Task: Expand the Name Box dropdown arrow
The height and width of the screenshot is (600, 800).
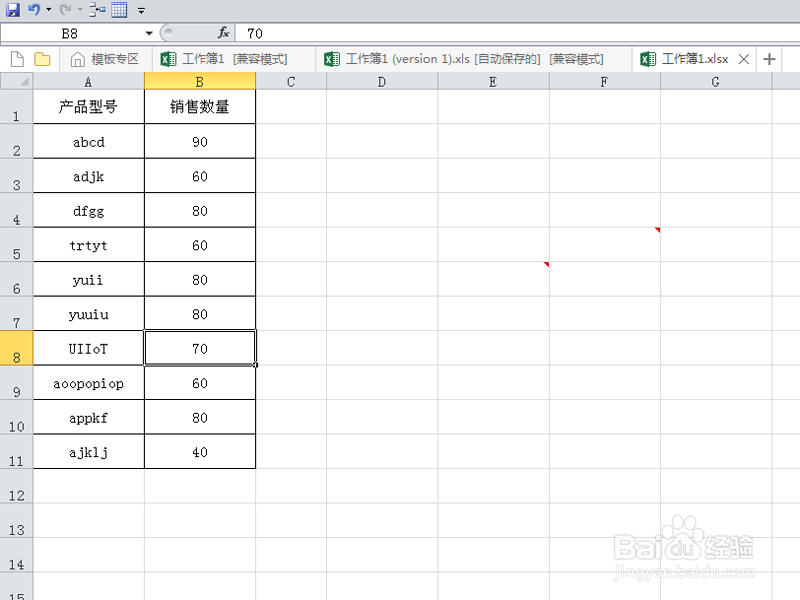Action: click(149, 34)
